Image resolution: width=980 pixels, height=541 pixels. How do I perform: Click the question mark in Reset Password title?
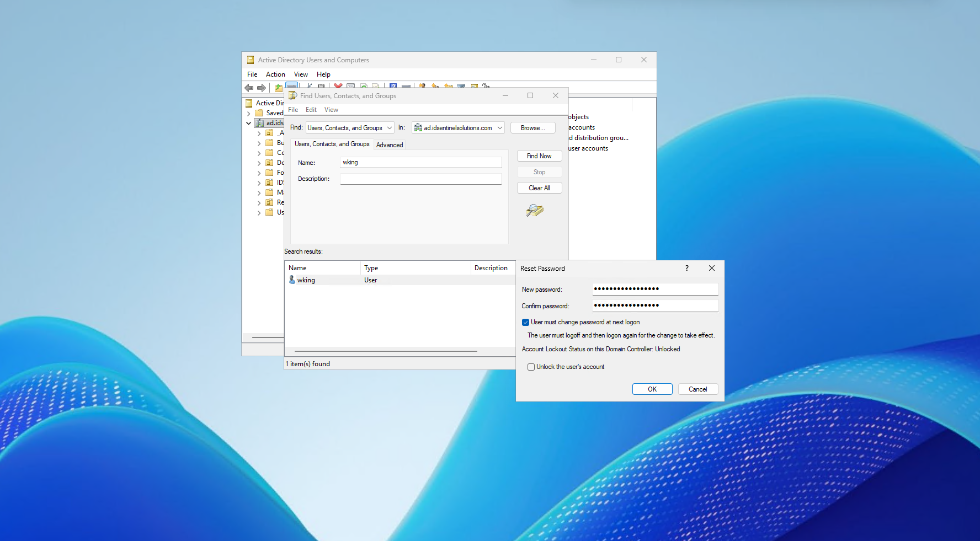(x=687, y=268)
